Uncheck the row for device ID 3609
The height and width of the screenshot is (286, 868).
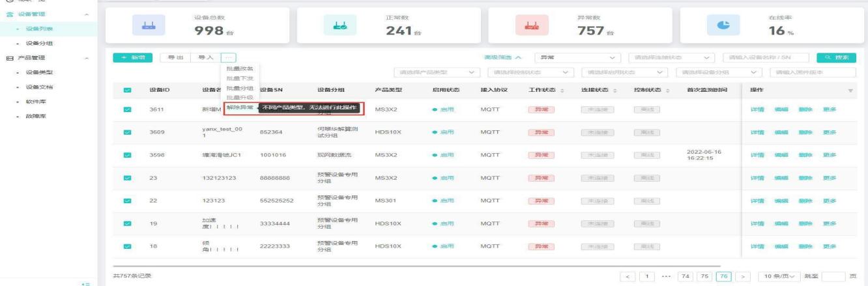(x=127, y=132)
